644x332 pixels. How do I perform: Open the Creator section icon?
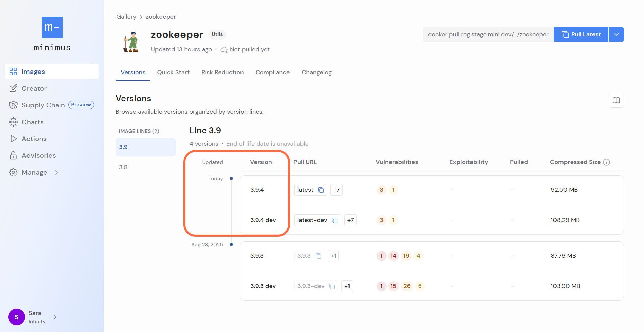(13, 88)
